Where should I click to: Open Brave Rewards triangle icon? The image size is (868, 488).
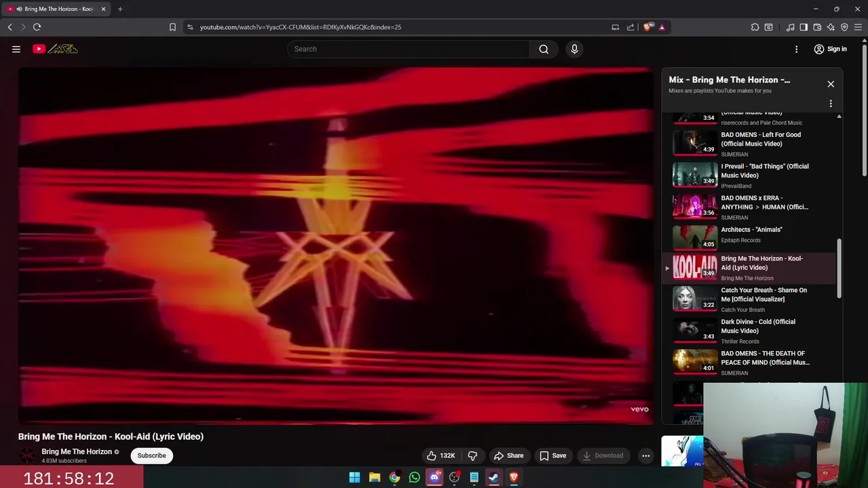[662, 27]
